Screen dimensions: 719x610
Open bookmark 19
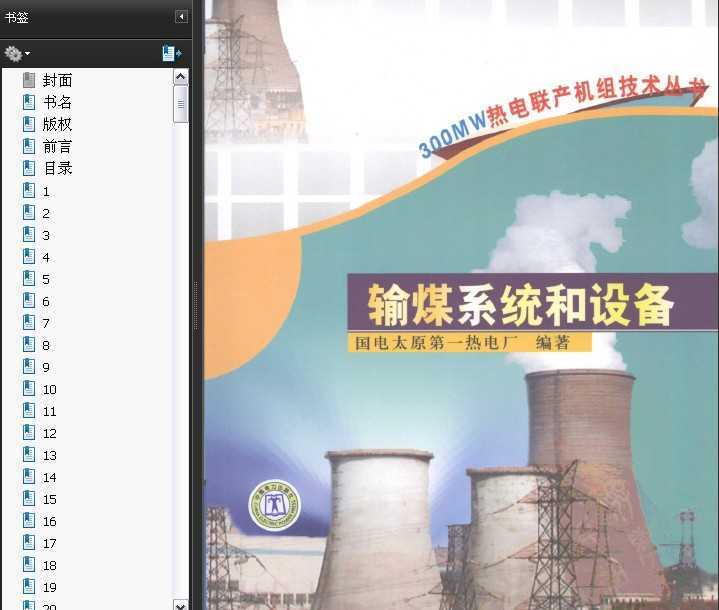coord(50,588)
